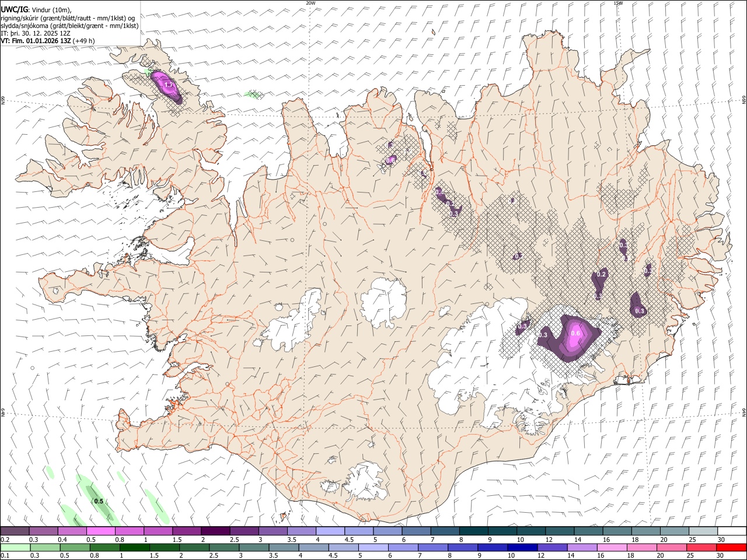
Task: Select the 15W longitude label at top
Action: 618,3
